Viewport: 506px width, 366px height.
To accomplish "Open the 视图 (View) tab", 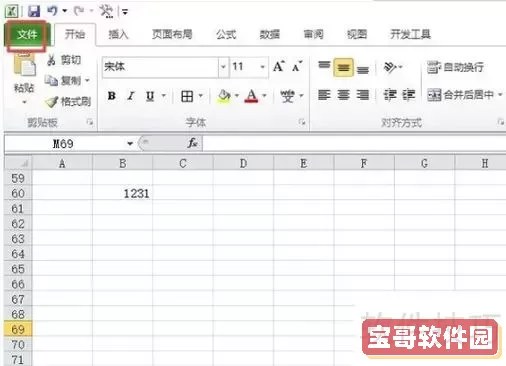I will coord(357,34).
